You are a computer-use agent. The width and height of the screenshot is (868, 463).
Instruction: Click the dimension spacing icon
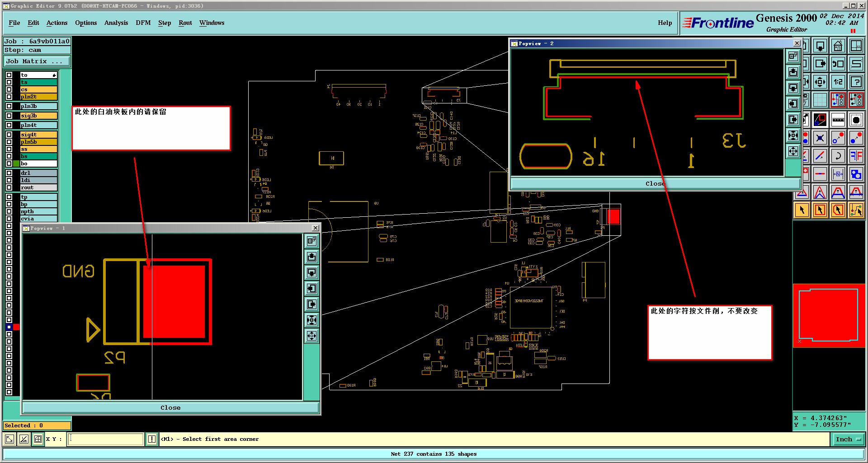pos(838,174)
